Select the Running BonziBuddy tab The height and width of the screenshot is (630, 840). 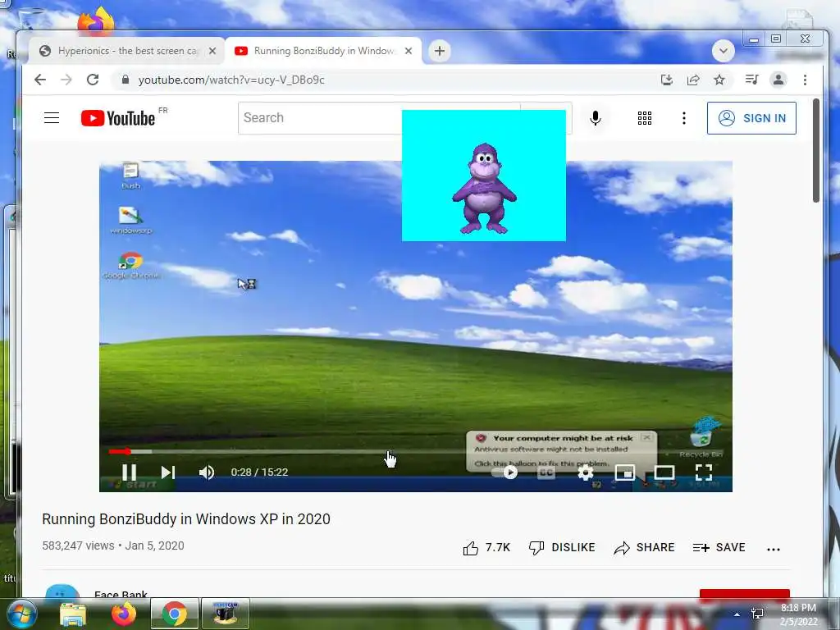[323, 51]
